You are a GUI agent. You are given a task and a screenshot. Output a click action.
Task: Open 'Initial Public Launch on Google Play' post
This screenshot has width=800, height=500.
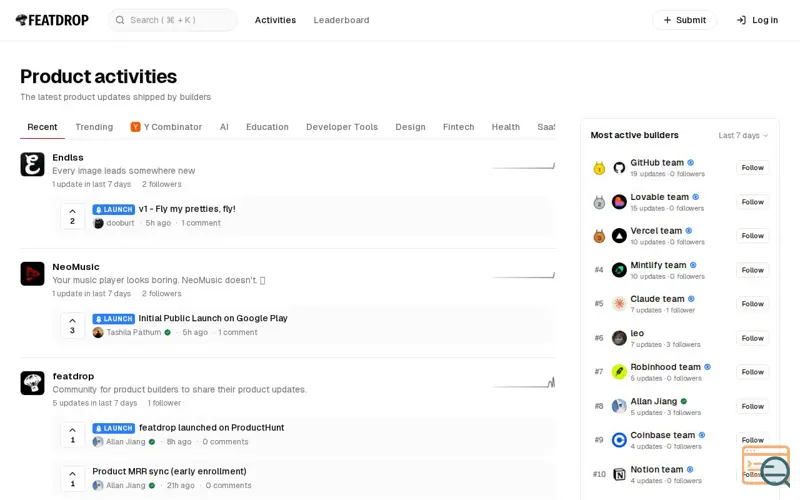pyautogui.click(x=213, y=318)
